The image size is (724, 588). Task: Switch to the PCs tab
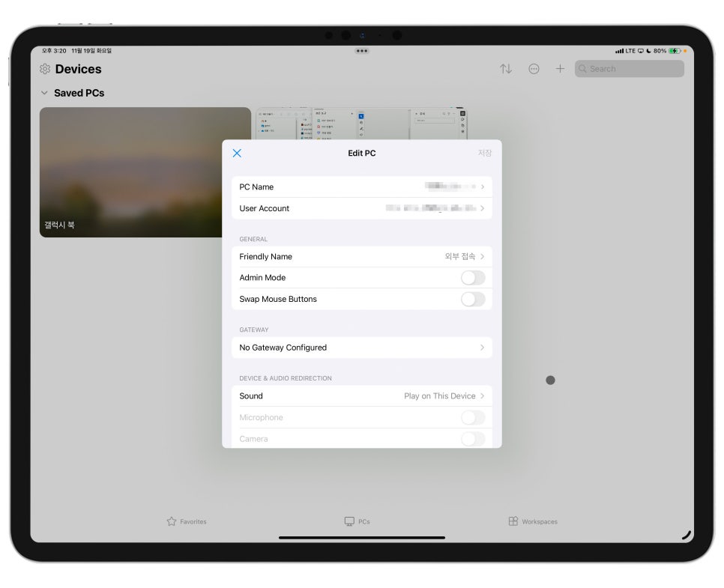[x=357, y=521]
